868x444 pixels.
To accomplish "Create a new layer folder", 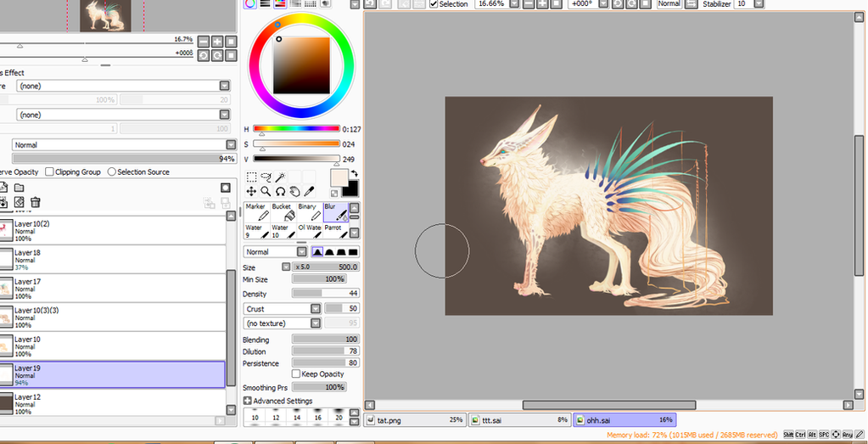I will click(x=19, y=188).
